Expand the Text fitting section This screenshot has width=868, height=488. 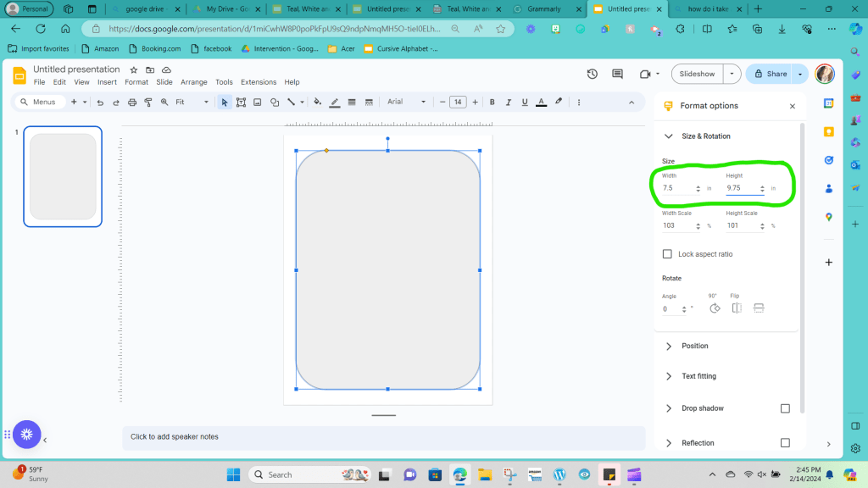[698, 376]
